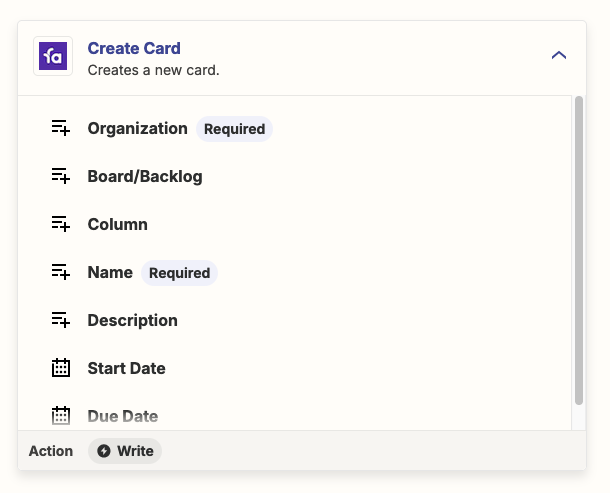Click the calendar icon next to Due Date

(61, 416)
